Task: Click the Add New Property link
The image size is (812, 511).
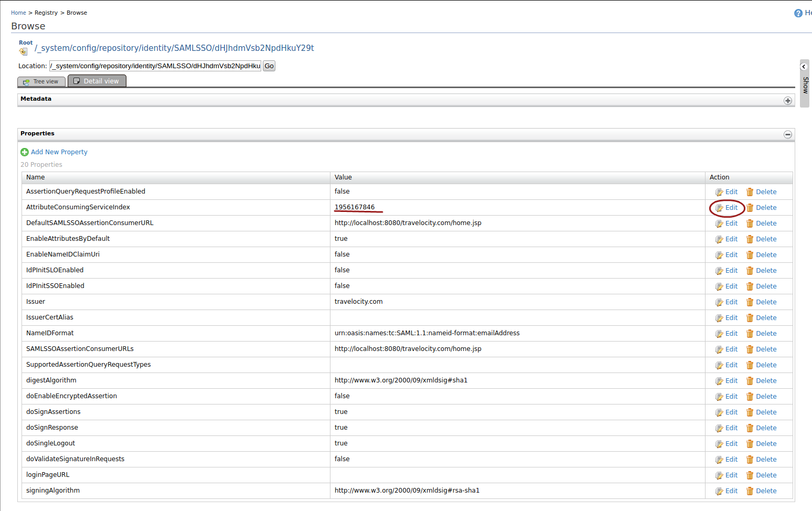Action: pos(59,152)
